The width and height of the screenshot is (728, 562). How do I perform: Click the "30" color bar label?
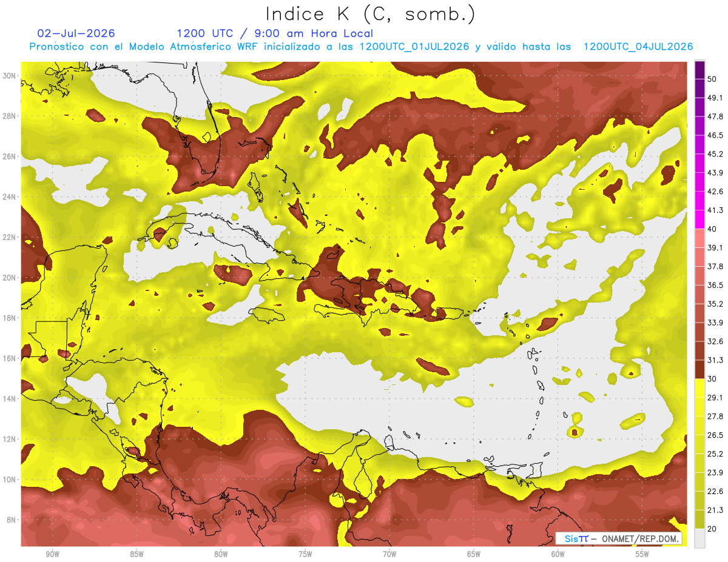tap(712, 379)
